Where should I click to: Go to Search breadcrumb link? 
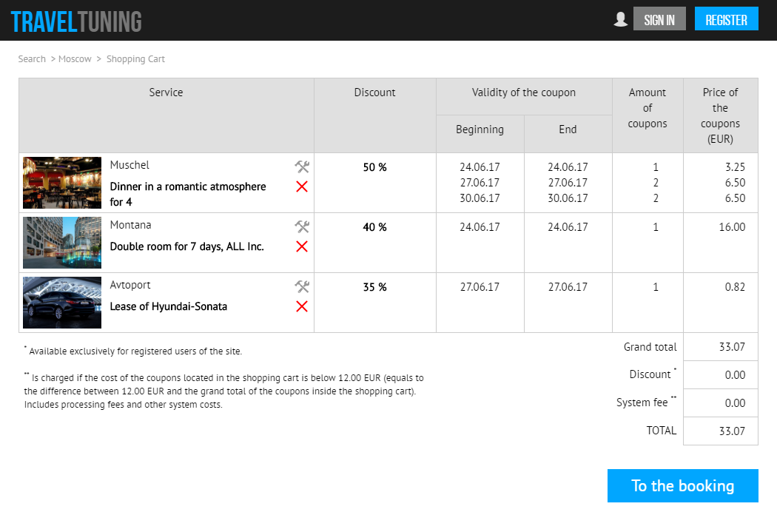[32, 59]
